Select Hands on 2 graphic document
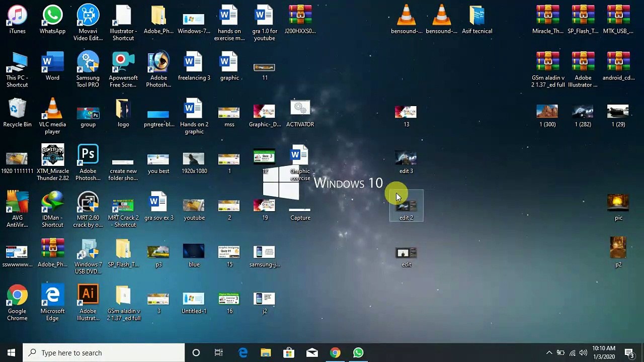This screenshot has height=362, width=644. click(x=194, y=117)
